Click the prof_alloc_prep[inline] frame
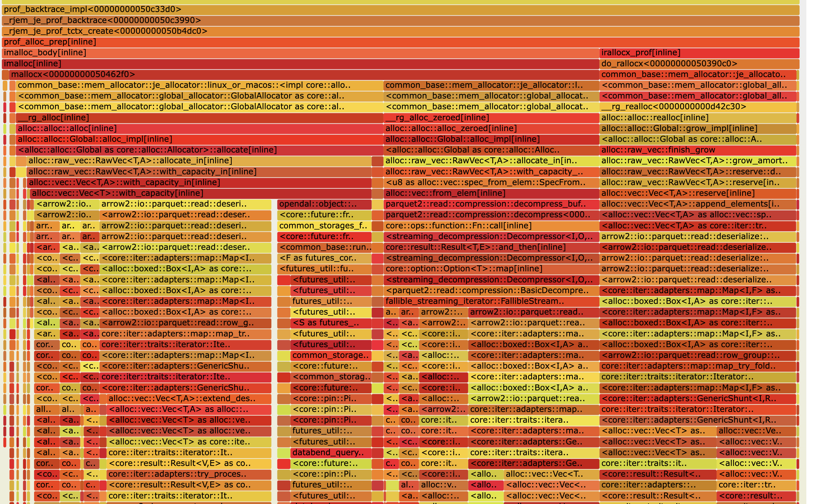 click(x=400, y=42)
